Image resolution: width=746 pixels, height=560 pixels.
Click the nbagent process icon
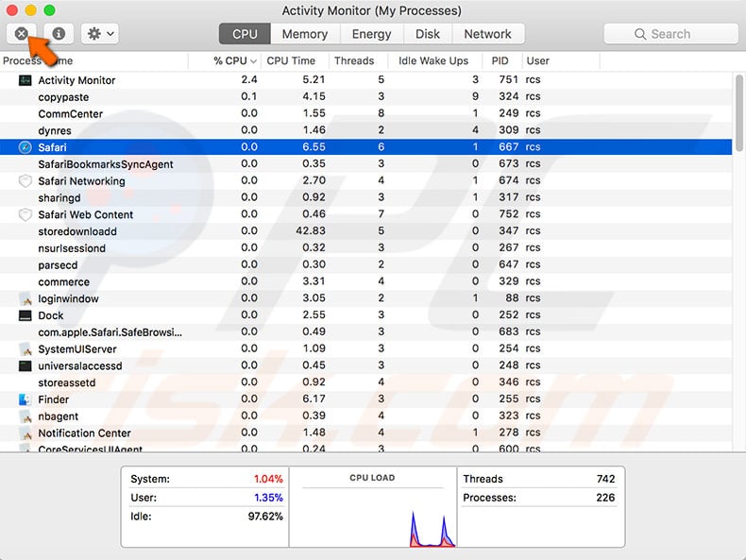coord(25,416)
